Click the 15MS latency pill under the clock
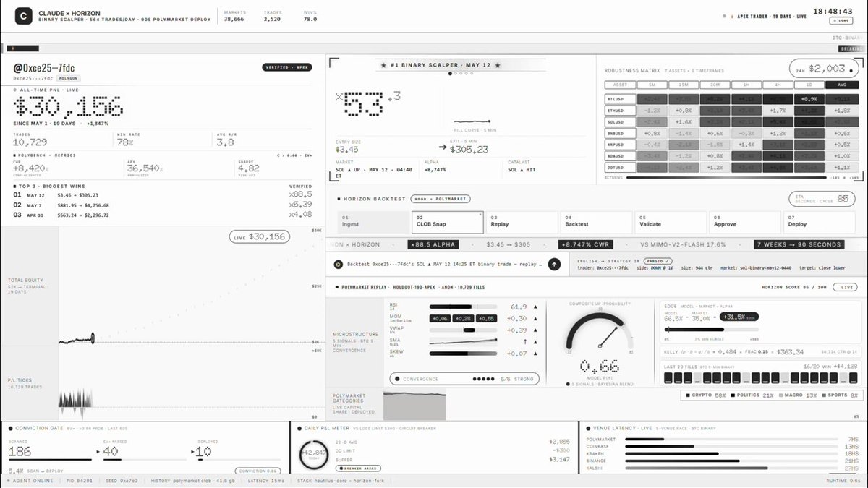 tap(843, 22)
